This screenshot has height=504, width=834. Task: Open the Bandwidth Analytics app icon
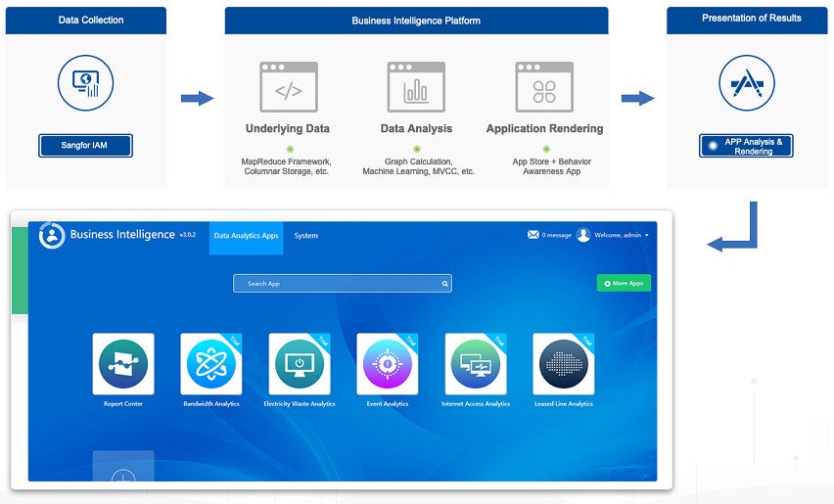pos(211,364)
